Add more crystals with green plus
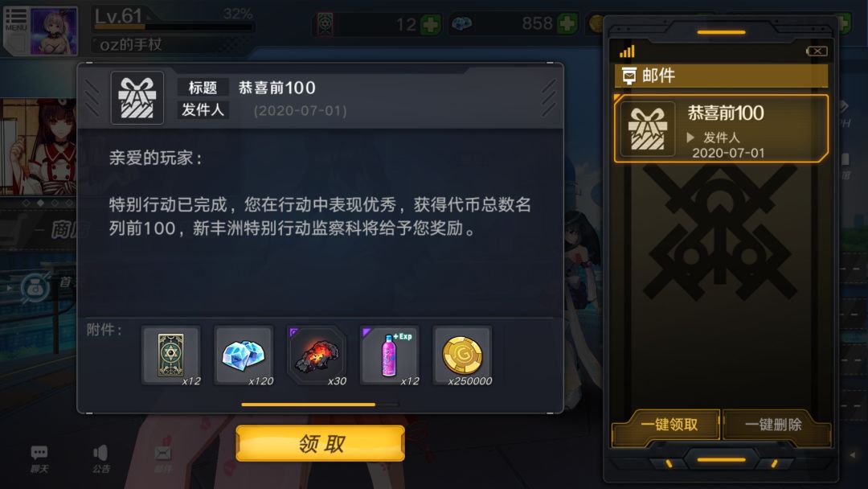The width and height of the screenshot is (868, 489). coord(567,24)
